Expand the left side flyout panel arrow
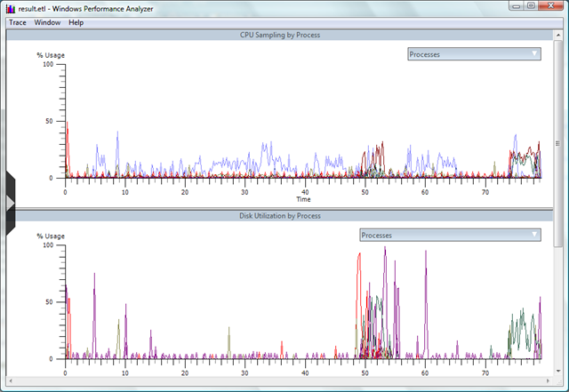Image resolution: width=569 pixels, height=392 pixels. click(x=10, y=204)
